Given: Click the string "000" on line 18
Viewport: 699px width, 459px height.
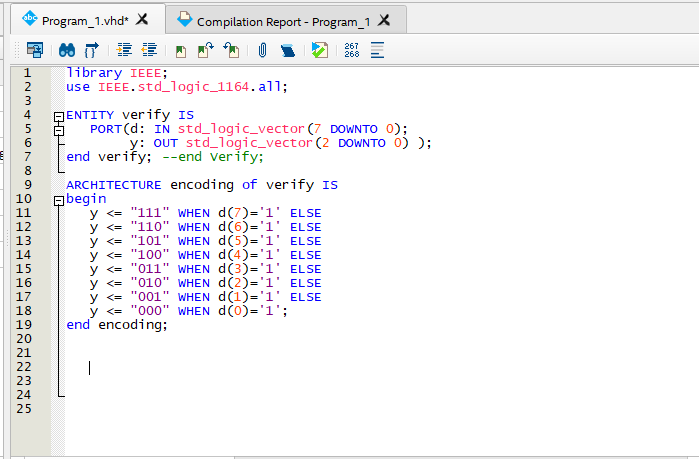Looking at the screenshot, I should click(150, 311).
